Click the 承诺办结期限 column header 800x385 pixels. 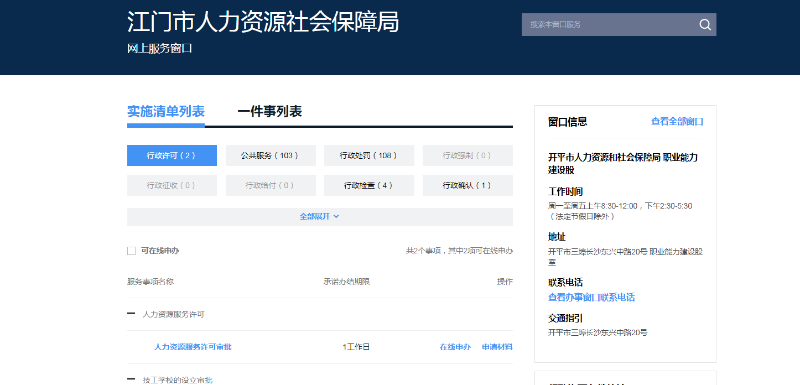point(346,281)
